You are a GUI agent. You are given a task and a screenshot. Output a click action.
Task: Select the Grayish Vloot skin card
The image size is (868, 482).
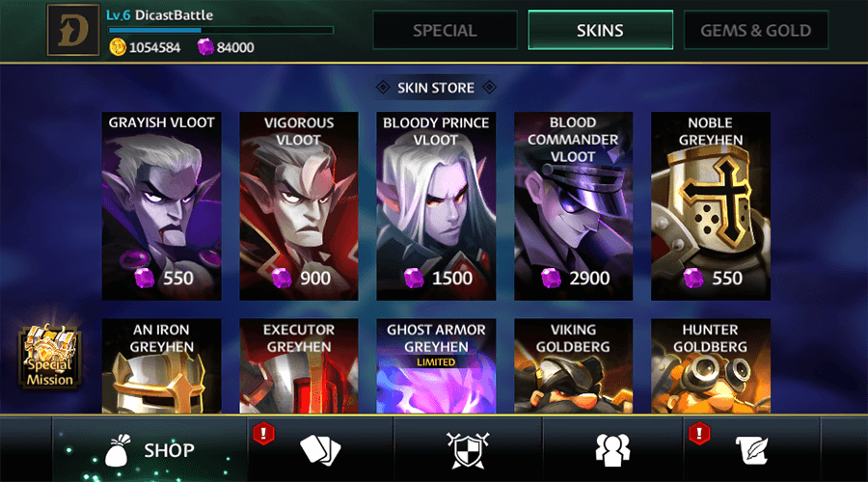click(x=162, y=206)
